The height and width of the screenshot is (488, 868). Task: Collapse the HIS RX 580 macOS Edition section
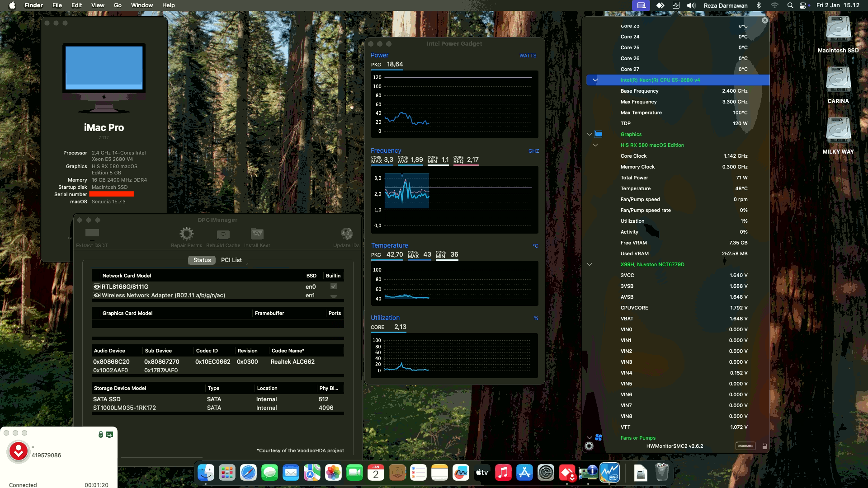[x=595, y=145]
